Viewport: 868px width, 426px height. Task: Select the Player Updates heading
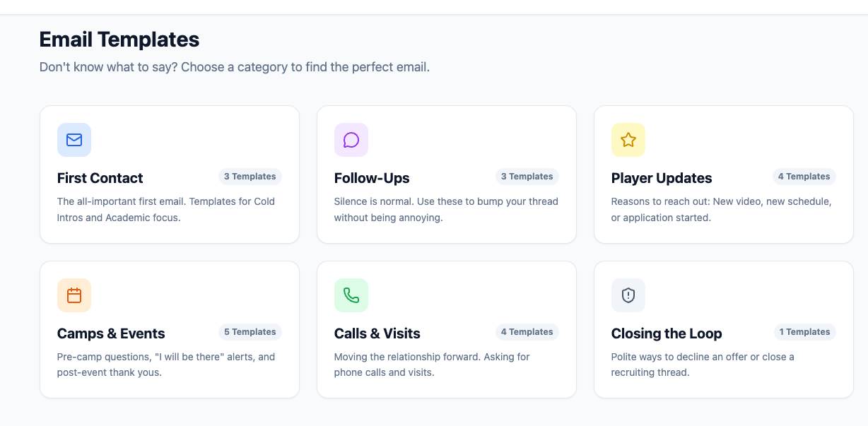tap(662, 178)
